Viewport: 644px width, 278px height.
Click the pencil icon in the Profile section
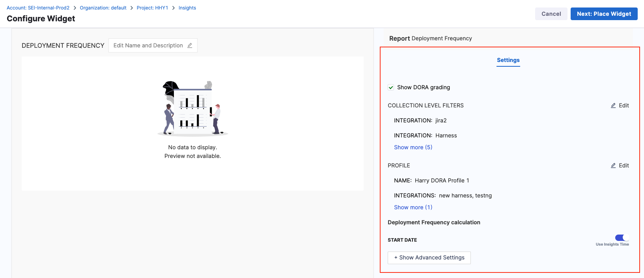pos(613,165)
